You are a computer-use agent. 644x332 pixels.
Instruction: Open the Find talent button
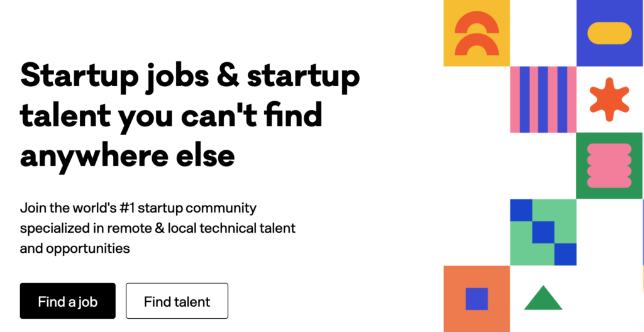tap(177, 301)
